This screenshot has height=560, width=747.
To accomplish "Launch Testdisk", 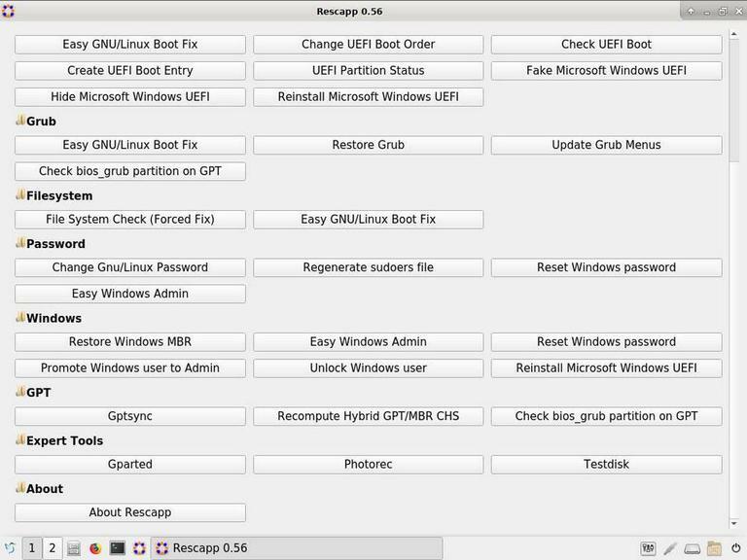I will point(607,464).
